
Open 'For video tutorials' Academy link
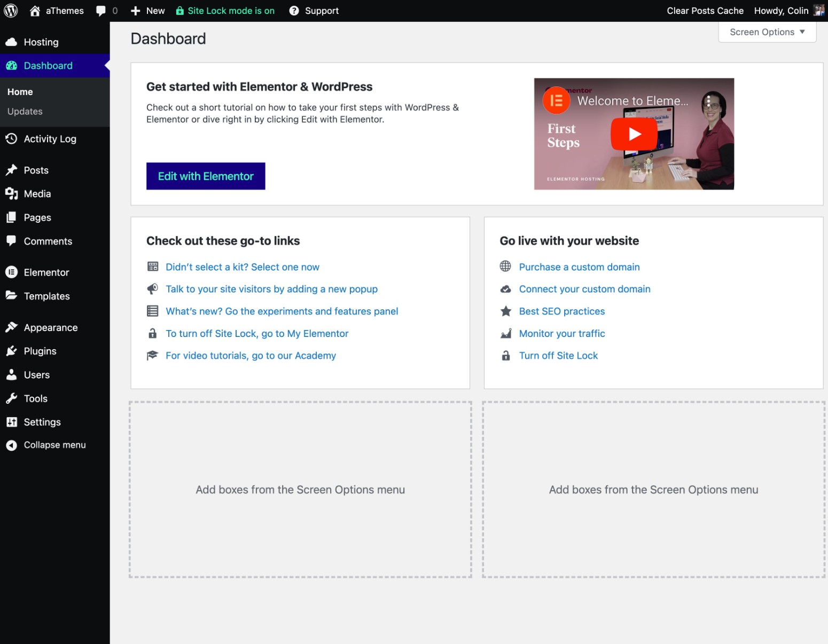coord(251,356)
